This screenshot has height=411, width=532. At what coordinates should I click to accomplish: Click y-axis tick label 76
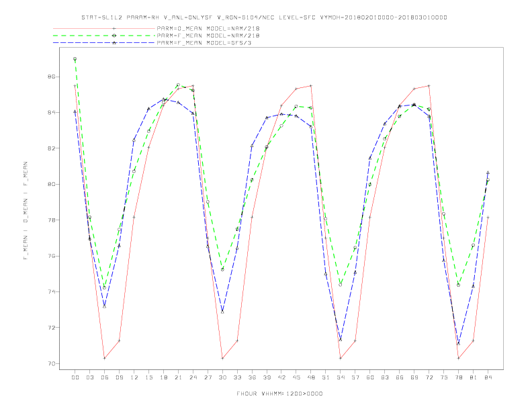tap(52, 256)
